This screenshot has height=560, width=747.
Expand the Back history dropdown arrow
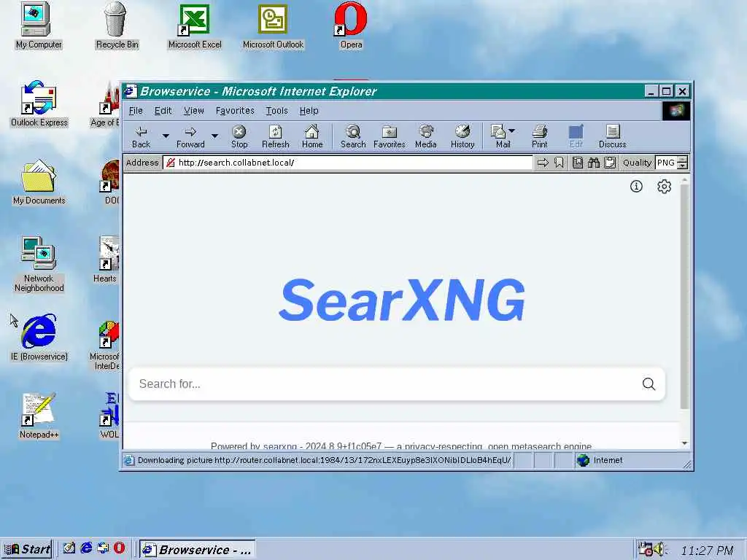coord(166,136)
